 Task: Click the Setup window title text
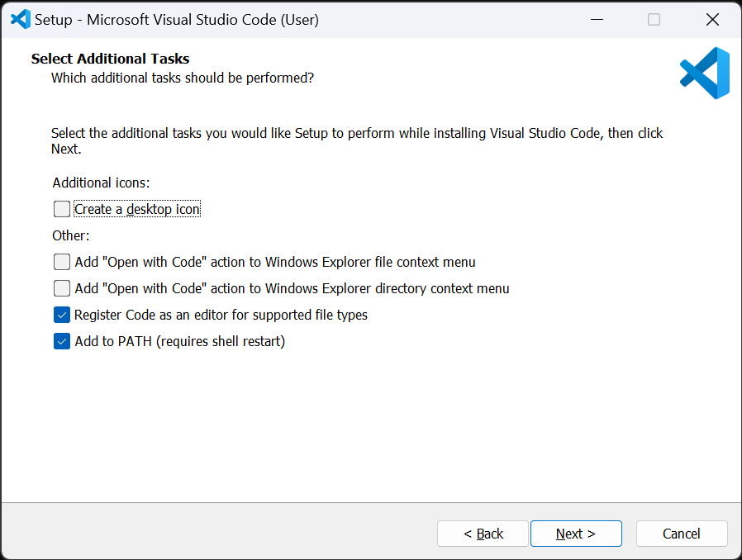(x=177, y=19)
